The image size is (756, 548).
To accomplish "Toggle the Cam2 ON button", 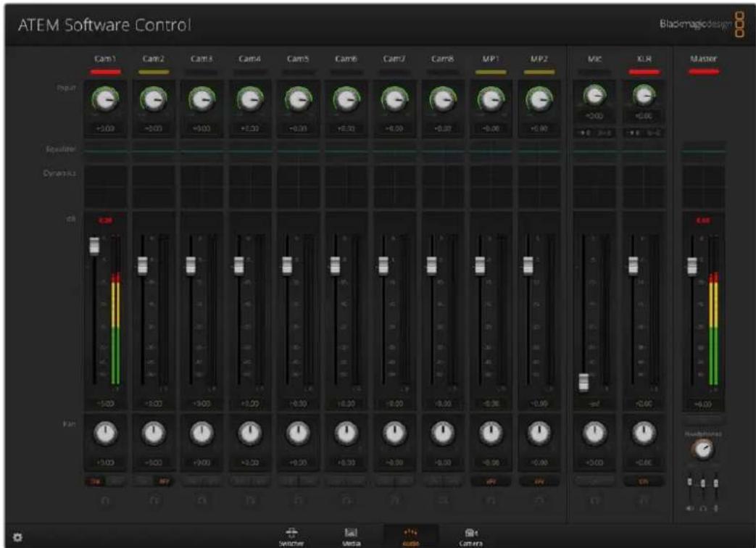I will [144, 481].
